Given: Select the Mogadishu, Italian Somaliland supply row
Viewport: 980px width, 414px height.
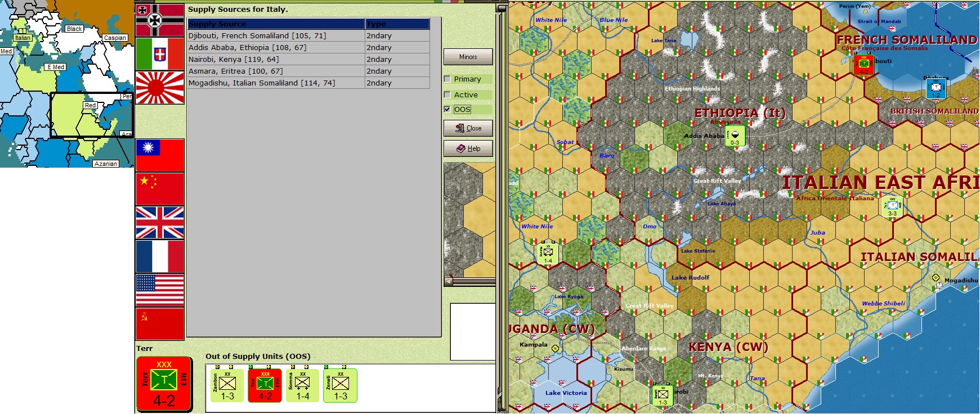Looking at the screenshot, I should pyautogui.click(x=308, y=83).
